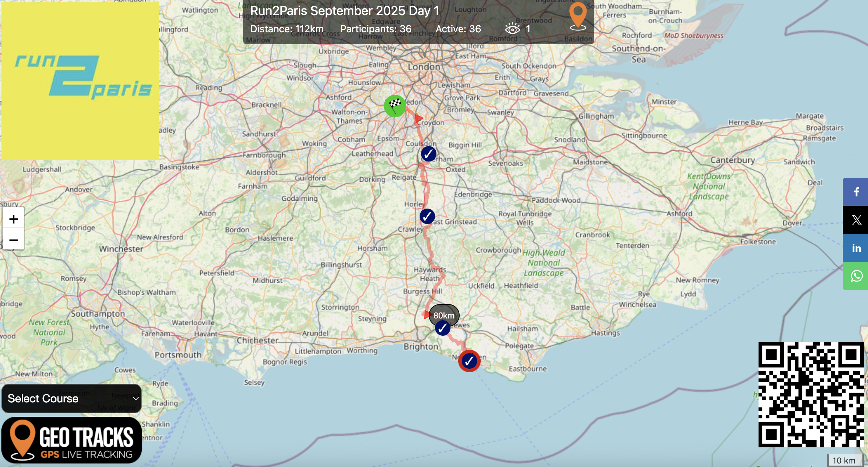Click the 'Distance: 112km' text

[x=287, y=29]
